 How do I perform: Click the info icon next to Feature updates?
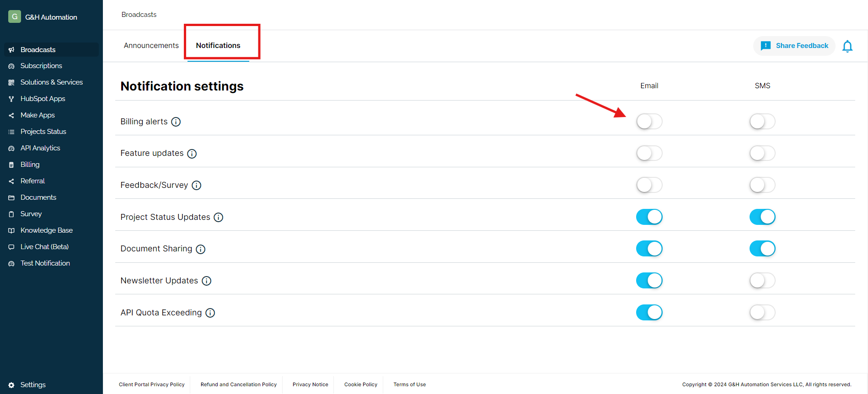(192, 154)
